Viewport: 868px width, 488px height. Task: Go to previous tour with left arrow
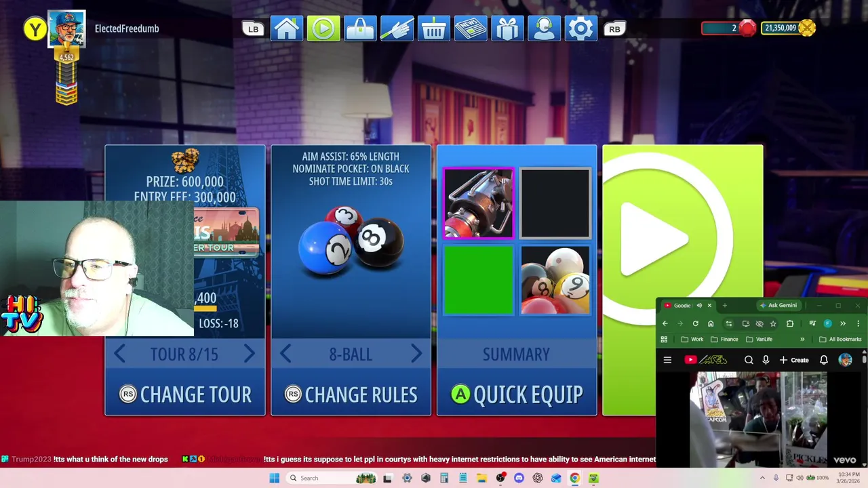(x=120, y=354)
